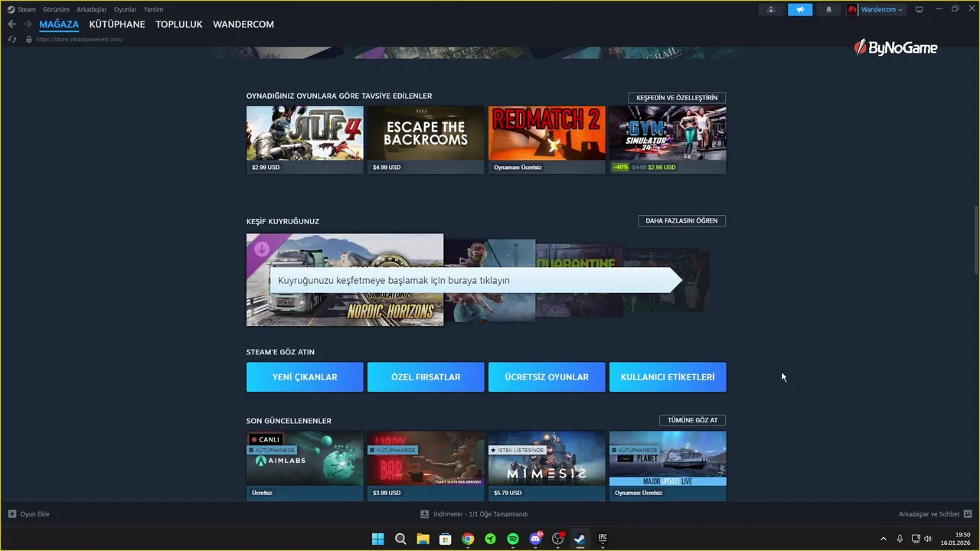The height and width of the screenshot is (551, 980).
Task: Click purple queue arrow badge on Nordic Horizons
Action: pos(262,249)
